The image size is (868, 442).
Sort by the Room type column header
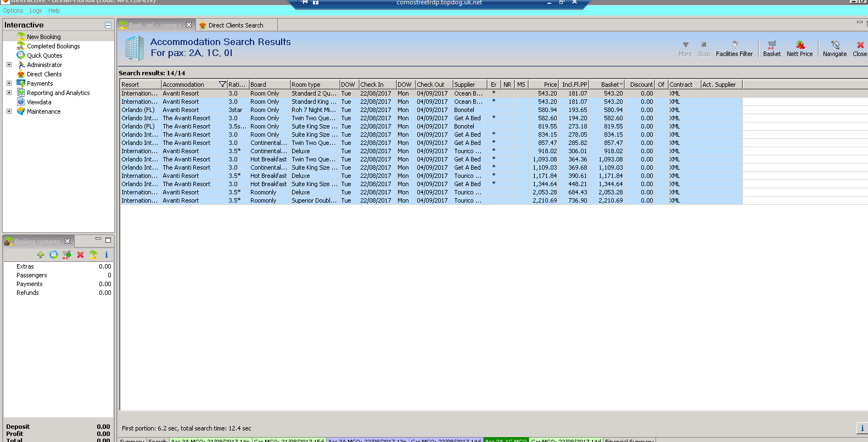click(315, 85)
